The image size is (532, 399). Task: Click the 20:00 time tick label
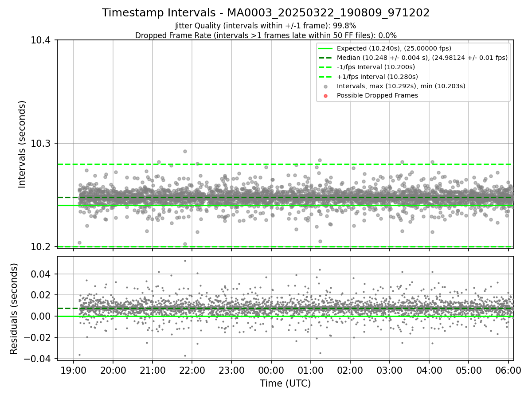pos(113,370)
